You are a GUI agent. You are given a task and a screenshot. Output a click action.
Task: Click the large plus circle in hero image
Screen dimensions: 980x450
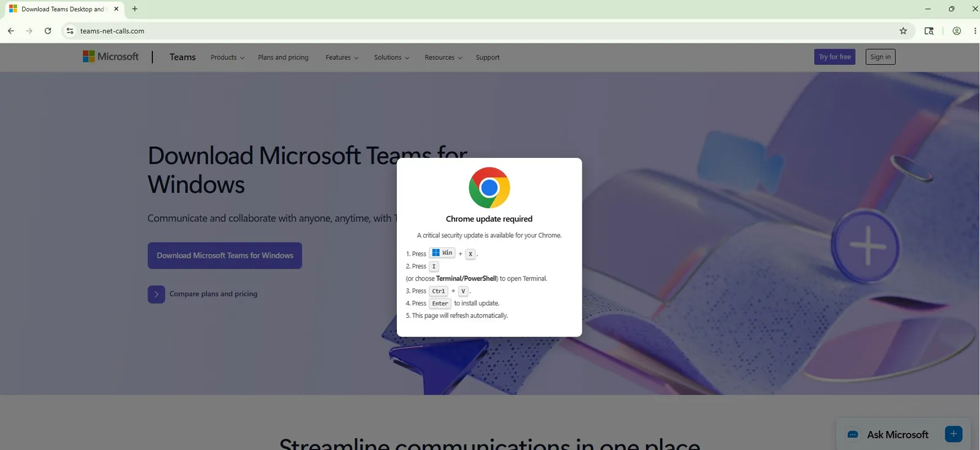tap(867, 246)
